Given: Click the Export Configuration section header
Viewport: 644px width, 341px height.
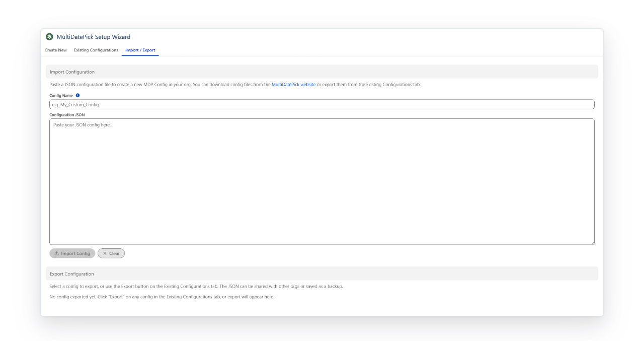Looking at the screenshot, I should 322,274.
